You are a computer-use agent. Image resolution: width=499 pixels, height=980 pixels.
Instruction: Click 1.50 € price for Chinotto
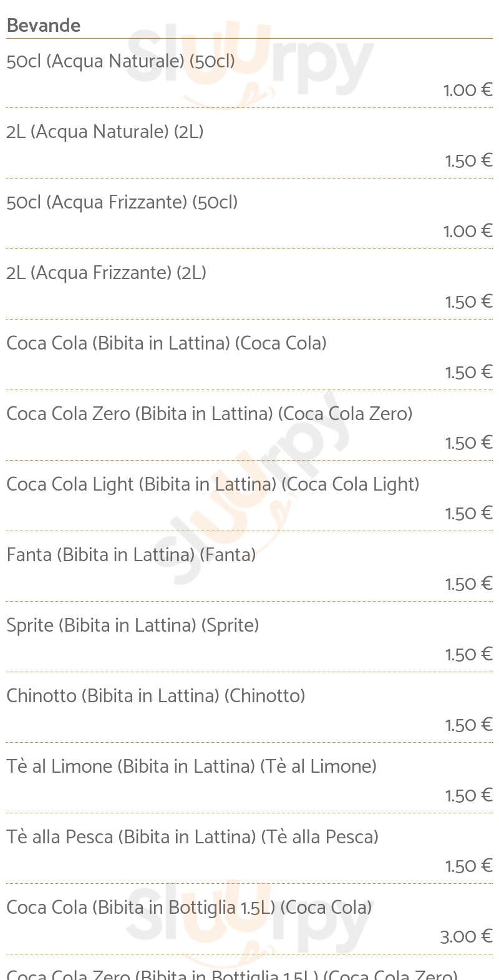pos(468,725)
